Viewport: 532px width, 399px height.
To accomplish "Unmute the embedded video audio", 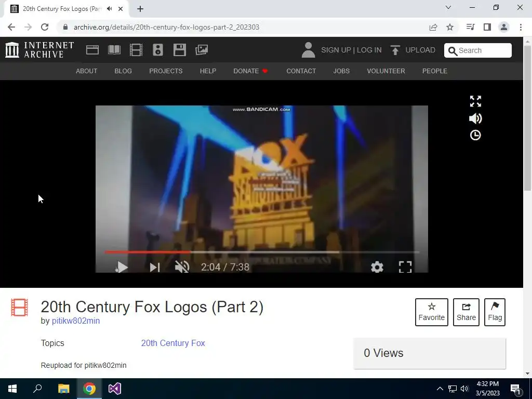I will tap(182, 267).
